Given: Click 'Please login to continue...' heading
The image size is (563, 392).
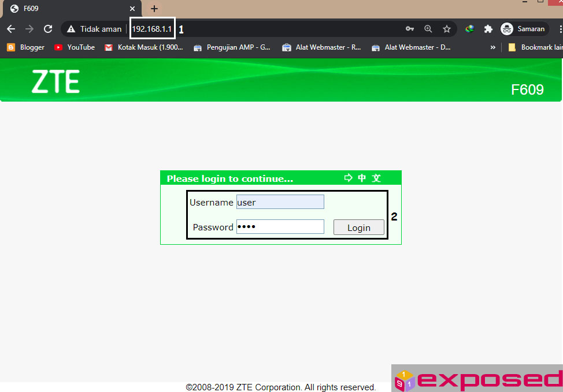Looking at the screenshot, I should (230, 178).
